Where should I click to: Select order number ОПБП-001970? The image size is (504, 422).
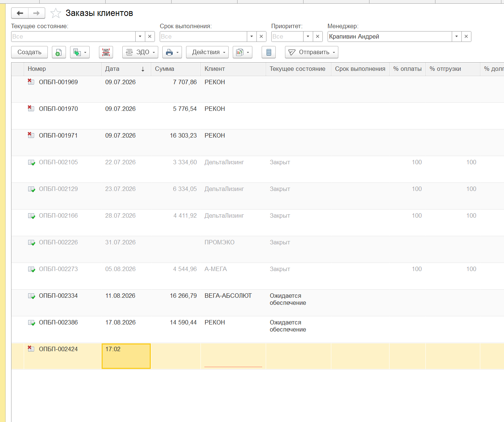click(58, 109)
